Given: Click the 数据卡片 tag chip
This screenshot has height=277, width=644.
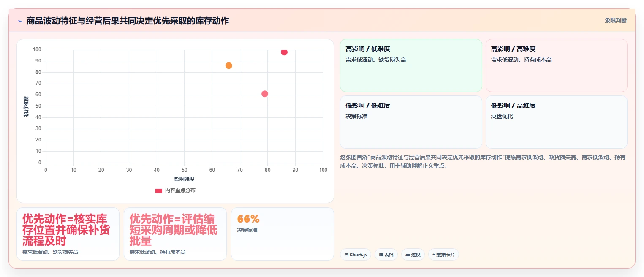Looking at the screenshot, I should click(x=443, y=255).
